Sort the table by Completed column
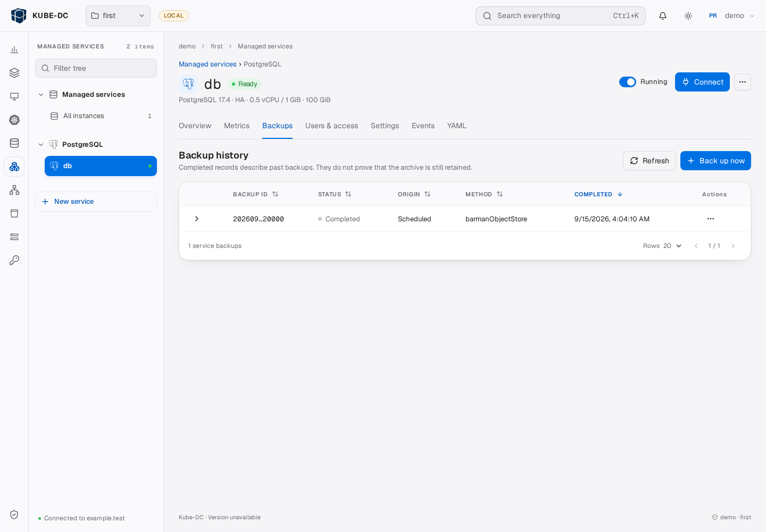The width and height of the screenshot is (766, 532). (598, 194)
